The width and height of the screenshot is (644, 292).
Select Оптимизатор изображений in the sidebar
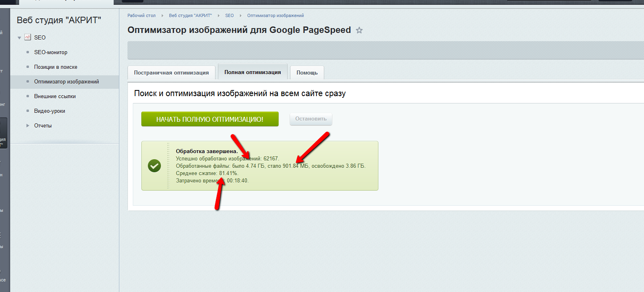pos(66,81)
